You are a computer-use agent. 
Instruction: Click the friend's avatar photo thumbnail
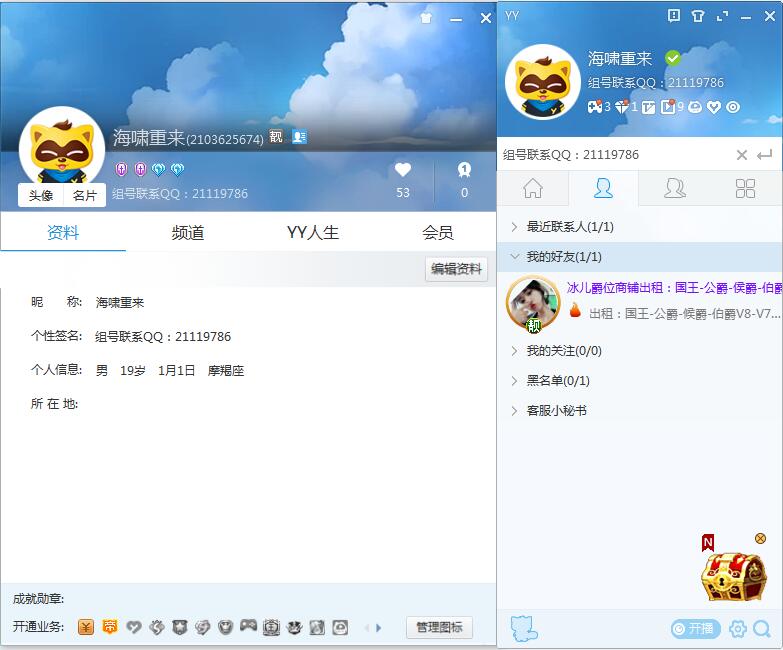pos(533,304)
